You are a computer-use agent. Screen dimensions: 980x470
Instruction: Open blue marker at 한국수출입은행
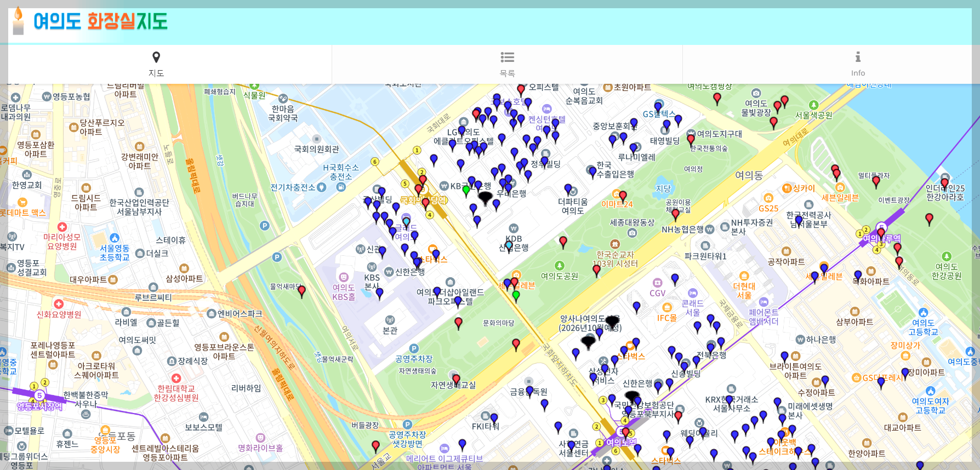pyautogui.click(x=592, y=173)
